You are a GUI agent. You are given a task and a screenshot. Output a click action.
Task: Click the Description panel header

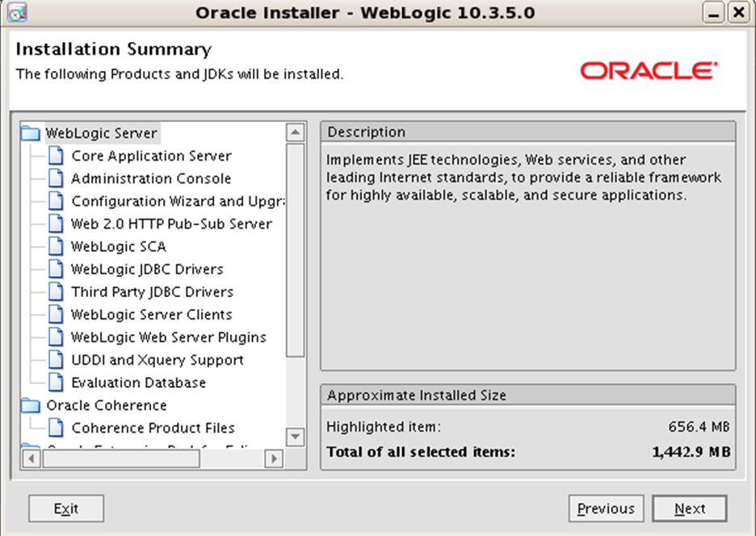pyautogui.click(x=528, y=132)
